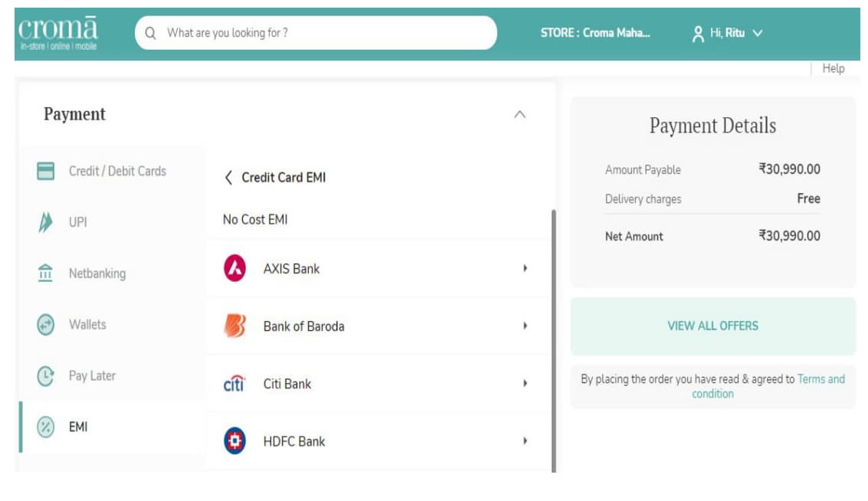
Task: Collapse the Payment section chevron
Action: [519, 115]
